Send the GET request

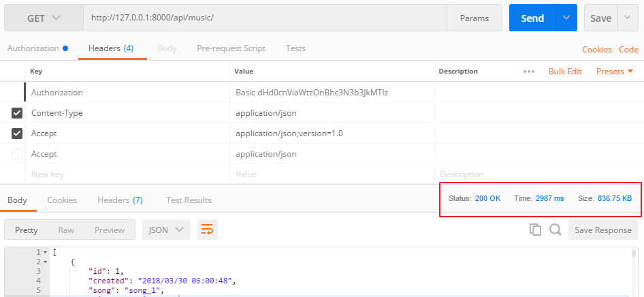click(x=533, y=18)
